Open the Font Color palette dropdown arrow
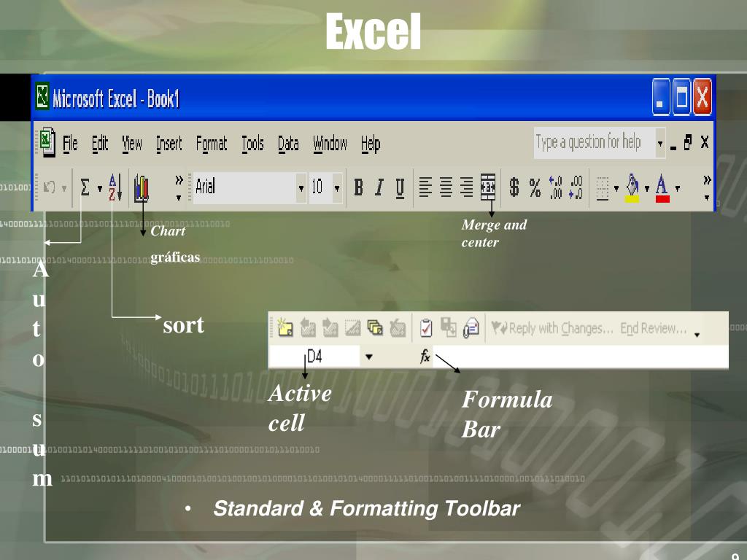The width and height of the screenshot is (747, 560). point(678,189)
